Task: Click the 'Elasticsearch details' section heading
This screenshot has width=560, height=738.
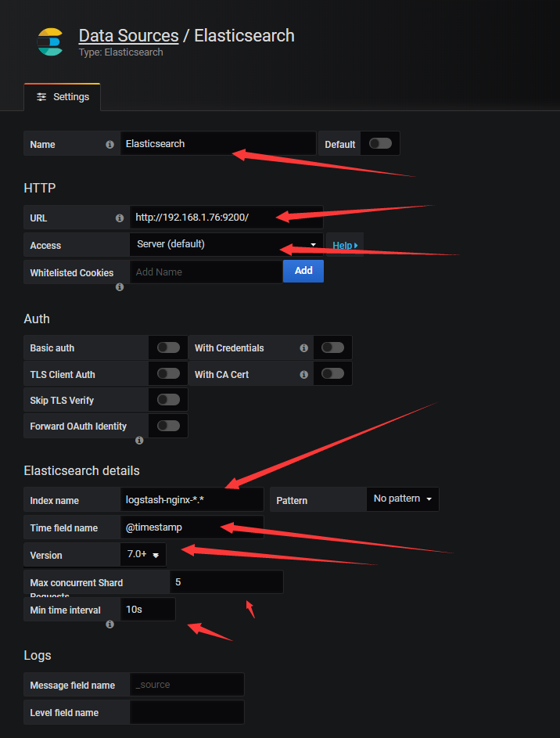Action: [x=82, y=470]
